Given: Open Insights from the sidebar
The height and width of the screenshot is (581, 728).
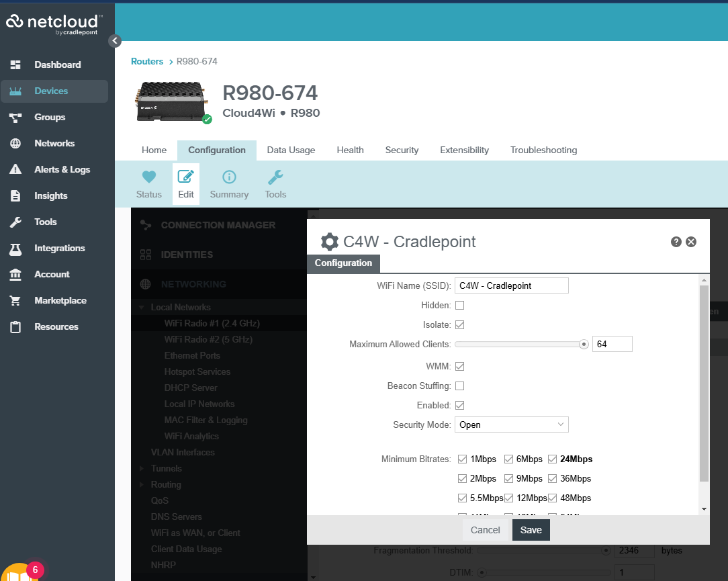Looking at the screenshot, I should 51,195.
